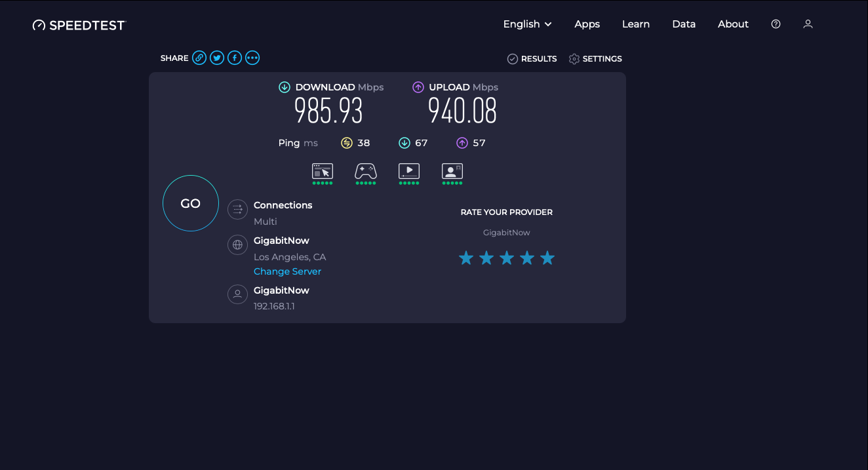Rate provider four stars
The width and height of the screenshot is (868, 470).
tap(527, 258)
